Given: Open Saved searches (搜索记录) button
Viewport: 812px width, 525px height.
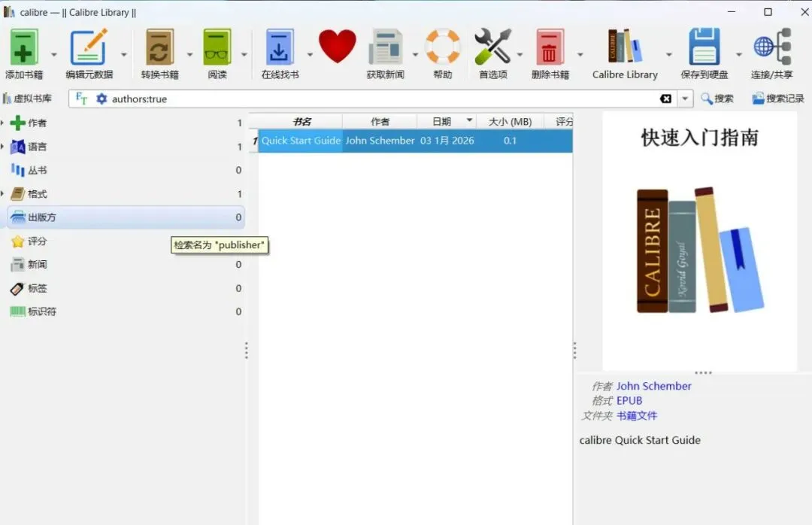Looking at the screenshot, I should 778,99.
